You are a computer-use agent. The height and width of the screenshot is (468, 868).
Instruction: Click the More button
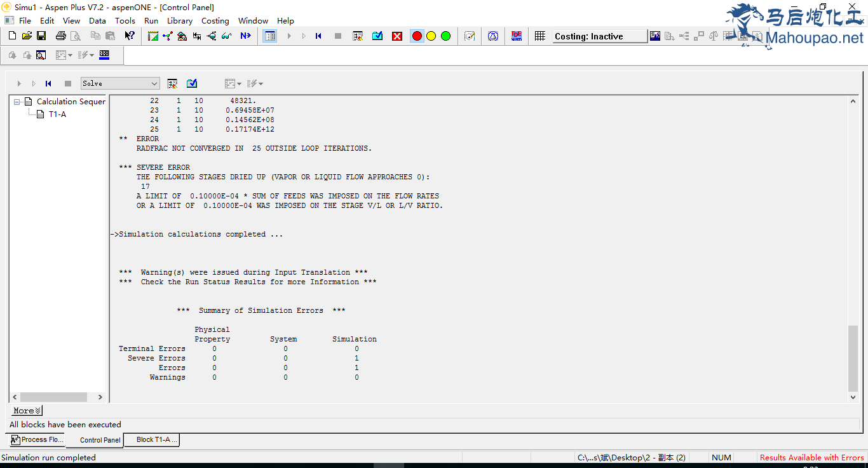point(27,411)
